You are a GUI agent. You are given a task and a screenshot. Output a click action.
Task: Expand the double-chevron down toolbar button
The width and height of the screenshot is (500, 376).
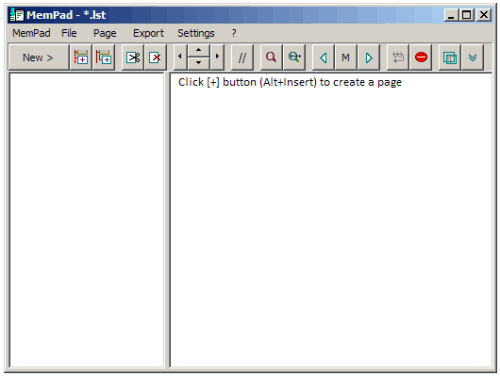(x=472, y=58)
